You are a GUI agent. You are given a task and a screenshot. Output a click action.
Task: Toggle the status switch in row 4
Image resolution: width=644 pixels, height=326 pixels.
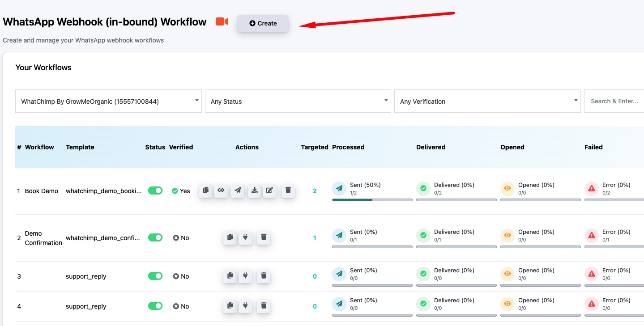[155, 306]
